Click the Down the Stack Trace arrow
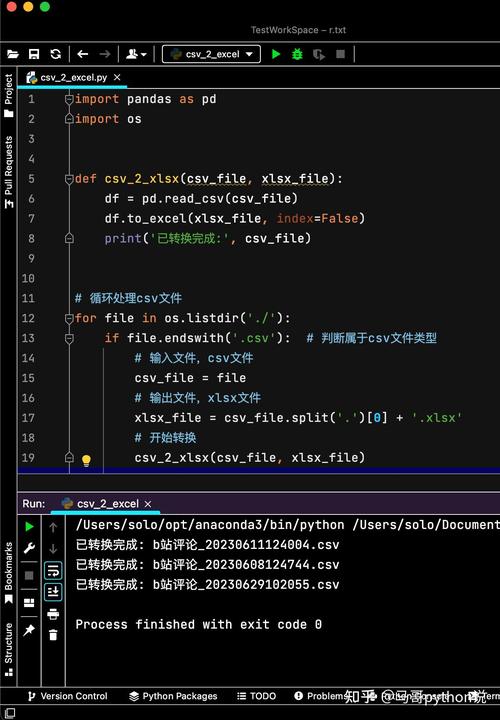 point(53,549)
